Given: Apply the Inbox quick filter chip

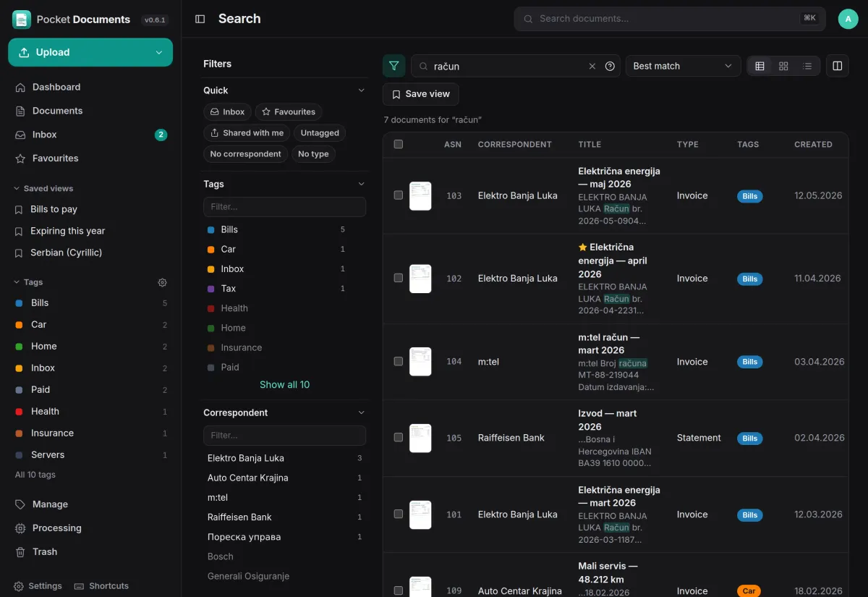Looking at the screenshot, I should coord(227,112).
